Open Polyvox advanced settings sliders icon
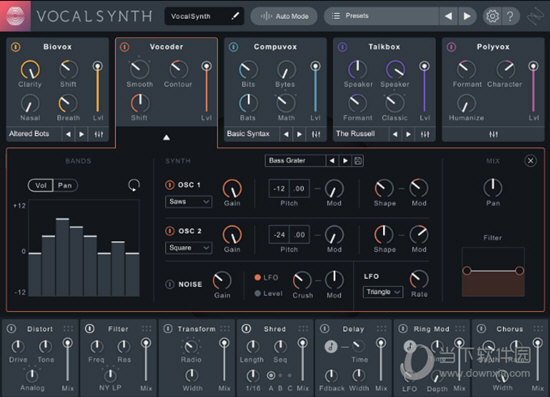The image size is (550, 397). coord(493,134)
